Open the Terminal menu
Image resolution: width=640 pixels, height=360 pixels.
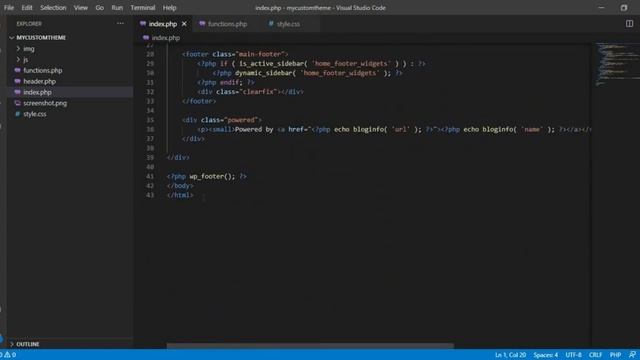pos(143,8)
